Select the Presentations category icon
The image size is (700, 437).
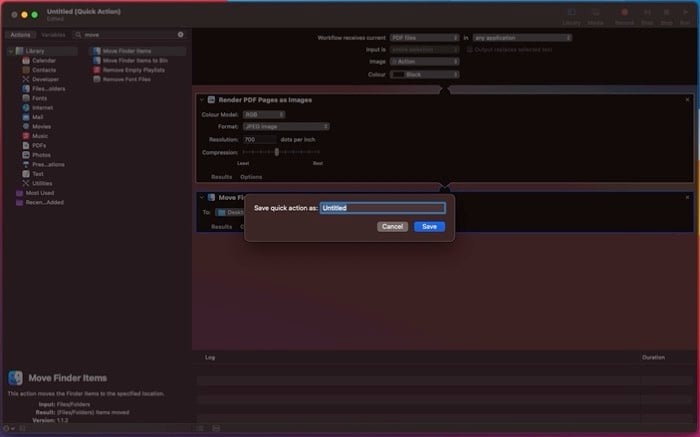pos(26,164)
